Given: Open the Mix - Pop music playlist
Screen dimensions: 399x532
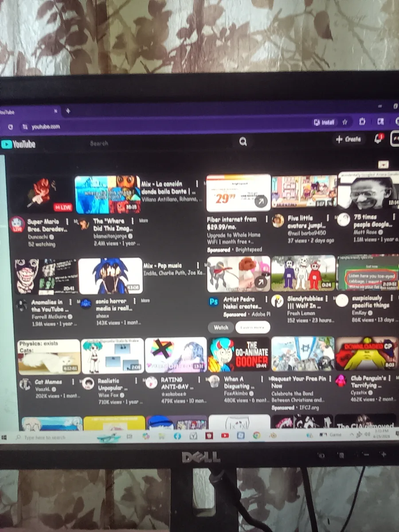Looking at the screenshot, I should [163, 266].
